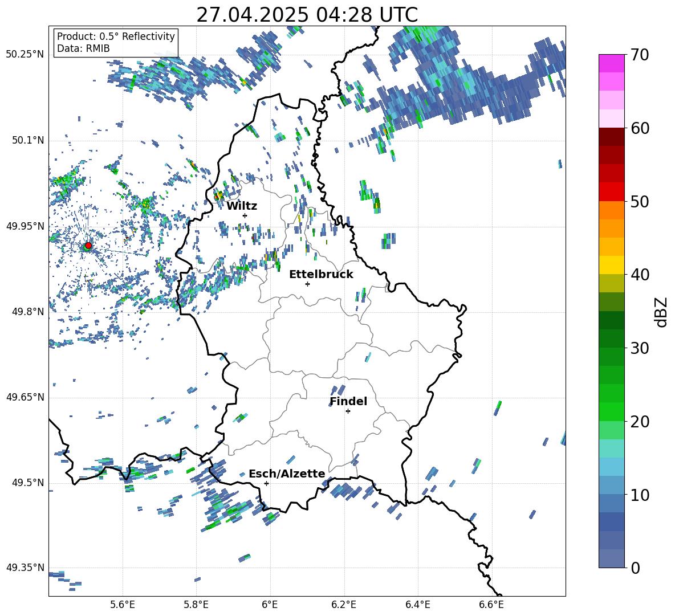Click the colorbar tick label 60
The height and width of the screenshot is (616, 675).
tap(640, 128)
